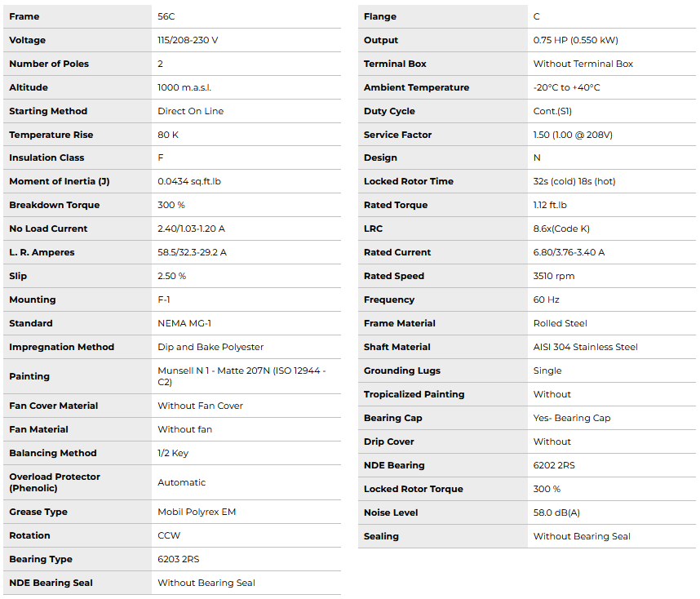The height and width of the screenshot is (599, 700).
Task: Select the 6202 2RS NDE bearing value
Action: click(x=554, y=465)
